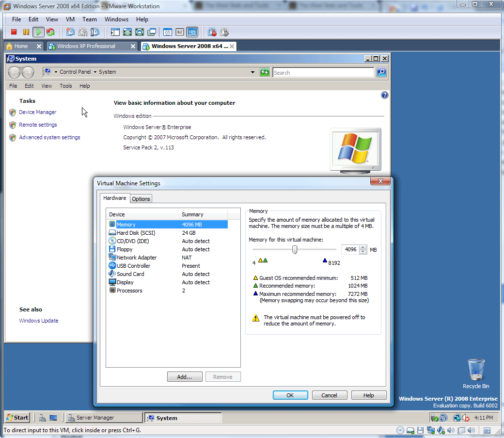Click the network adapter icon in VMware status bar
The width and height of the screenshot is (504, 438).
[x=431, y=430]
